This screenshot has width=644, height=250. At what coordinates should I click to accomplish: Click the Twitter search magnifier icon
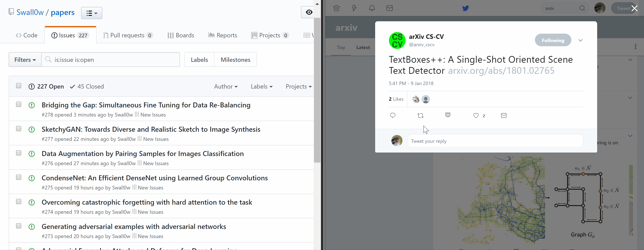[582, 8]
